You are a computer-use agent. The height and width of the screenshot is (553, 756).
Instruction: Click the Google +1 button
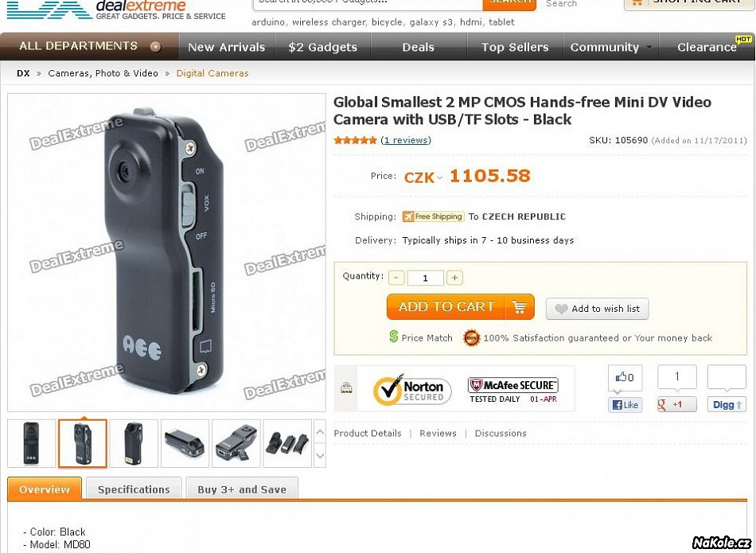coord(676,404)
